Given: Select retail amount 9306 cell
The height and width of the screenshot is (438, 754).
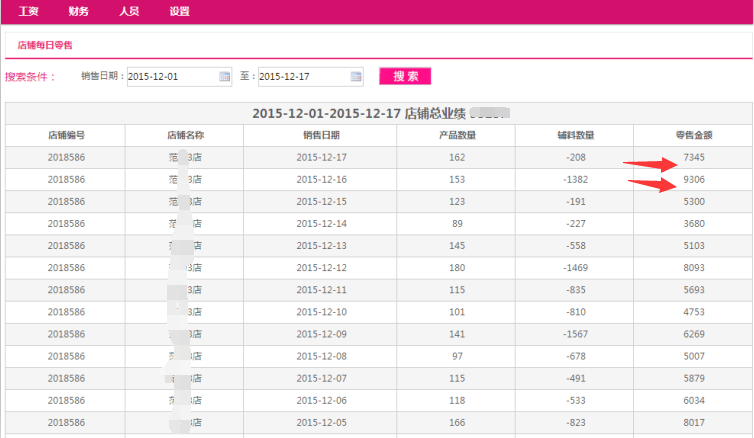Looking at the screenshot, I should tap(694, 180).
